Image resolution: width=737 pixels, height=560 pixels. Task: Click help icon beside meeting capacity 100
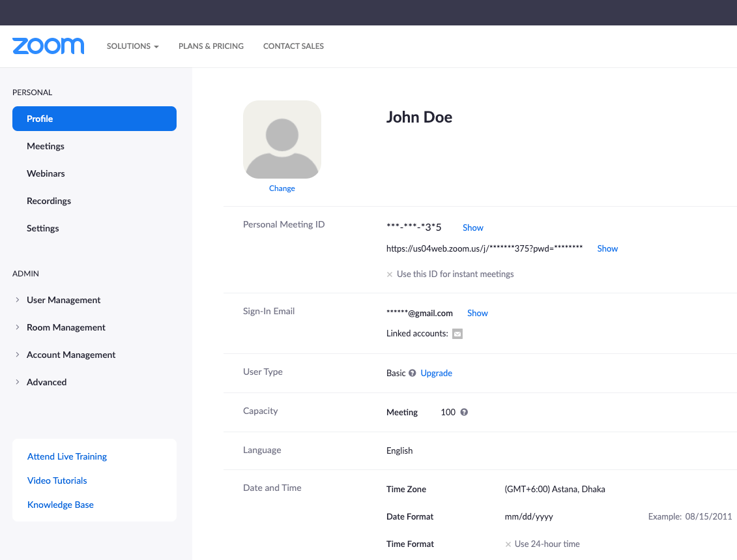[464, 413]
